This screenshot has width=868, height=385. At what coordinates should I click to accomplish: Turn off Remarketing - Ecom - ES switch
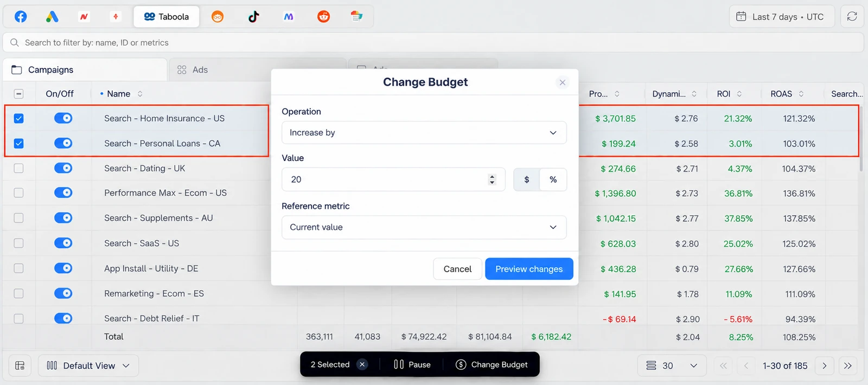(x=63, y=293)
